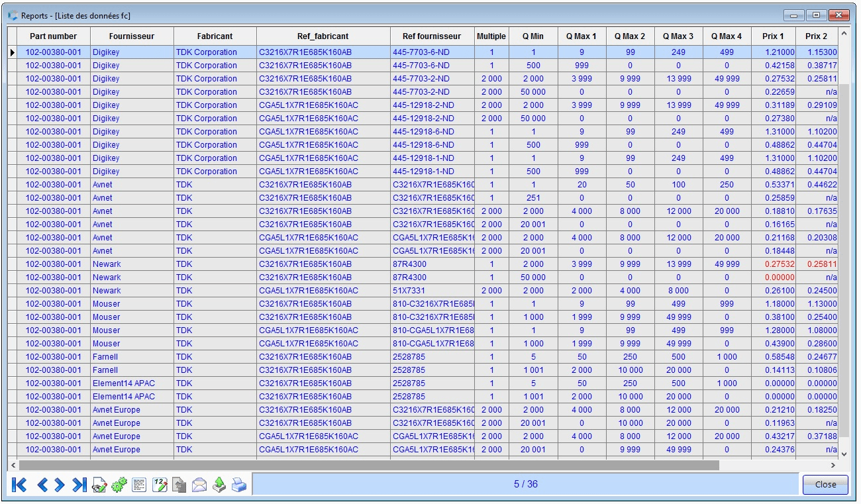Export data with the green arrow icon
This screenshot has width=861, height=504.
click(219, 485)
